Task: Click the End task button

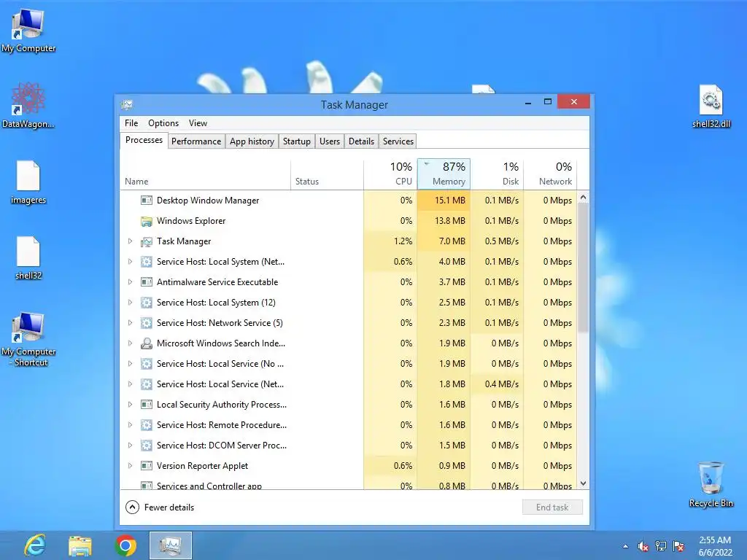Action: click(x=552, y=507)
